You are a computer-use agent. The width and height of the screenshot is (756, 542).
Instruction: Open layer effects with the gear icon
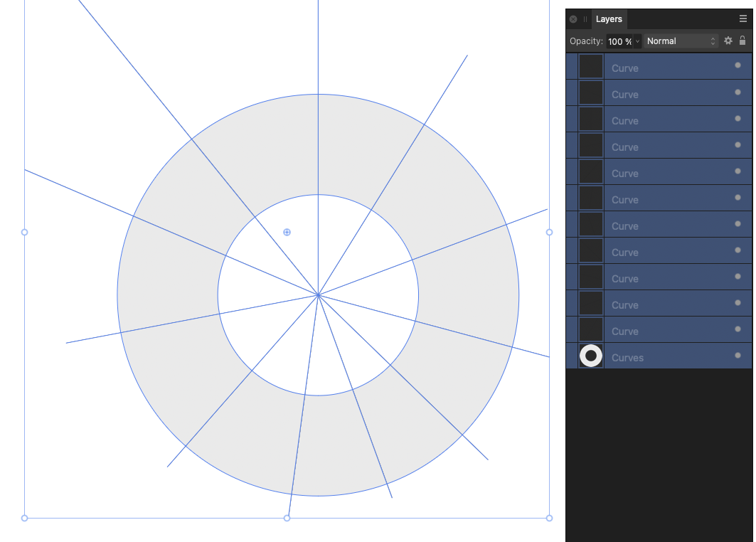[x=728, y=41]
